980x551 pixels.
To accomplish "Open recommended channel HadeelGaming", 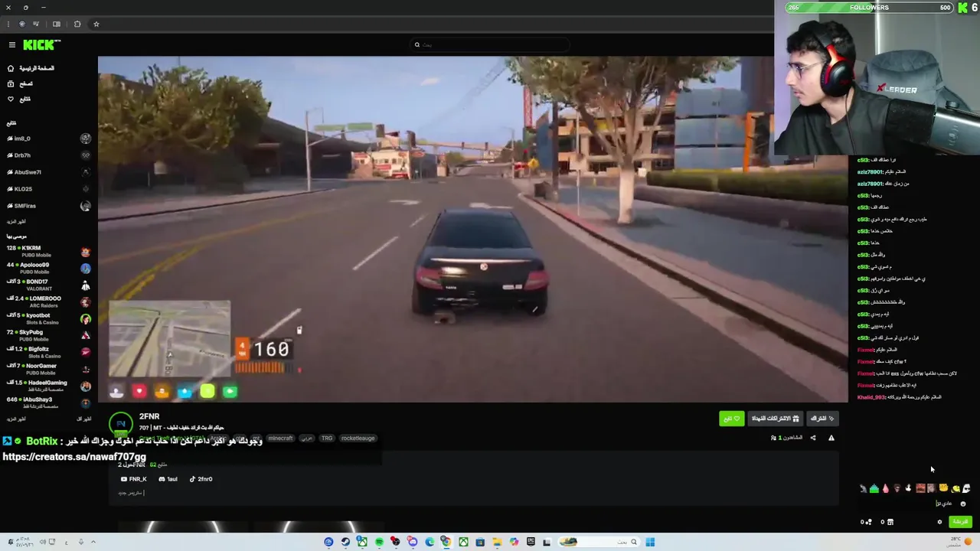I will tap(49, 386).
